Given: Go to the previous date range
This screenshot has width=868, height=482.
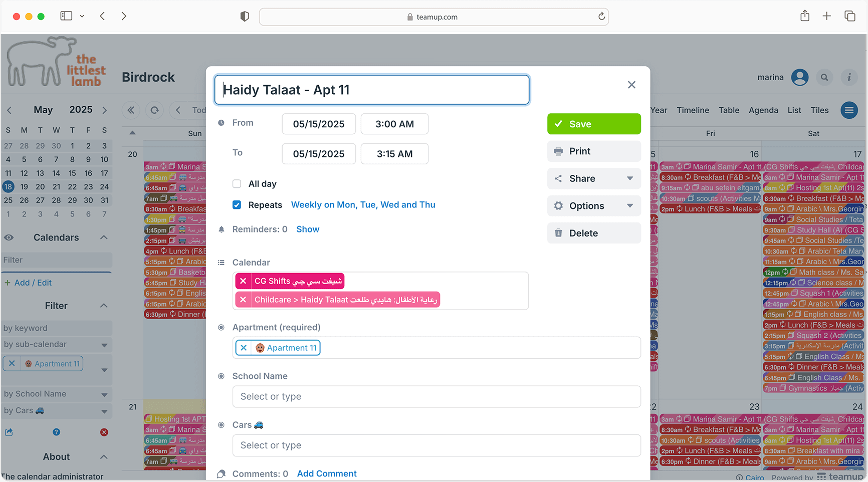Looking at the screenshot, I should (178, 110).
